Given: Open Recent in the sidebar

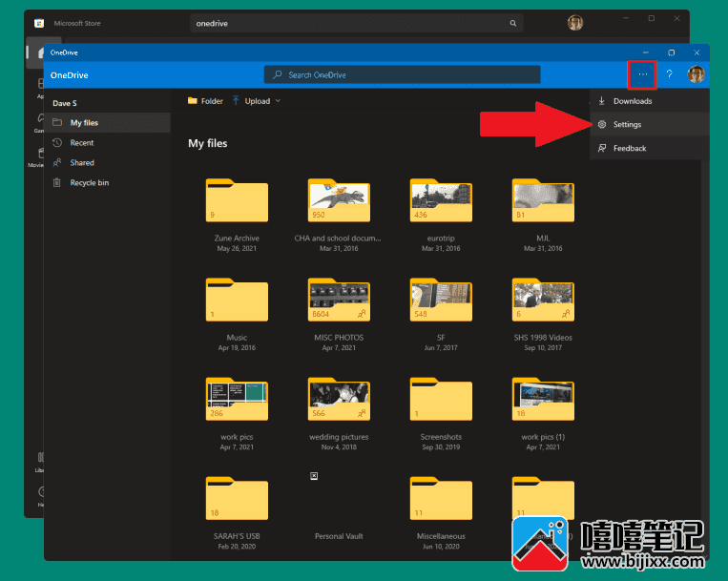Looking at the screenshot, I should click(x=108, y=142).
